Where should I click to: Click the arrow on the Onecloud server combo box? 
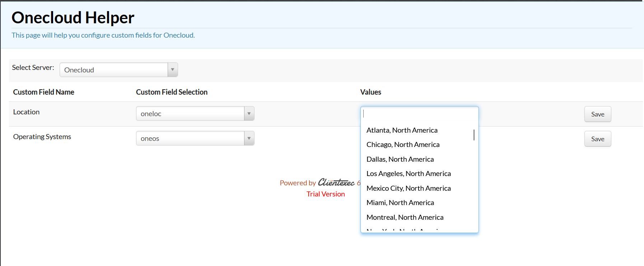(x=173, y=70)
